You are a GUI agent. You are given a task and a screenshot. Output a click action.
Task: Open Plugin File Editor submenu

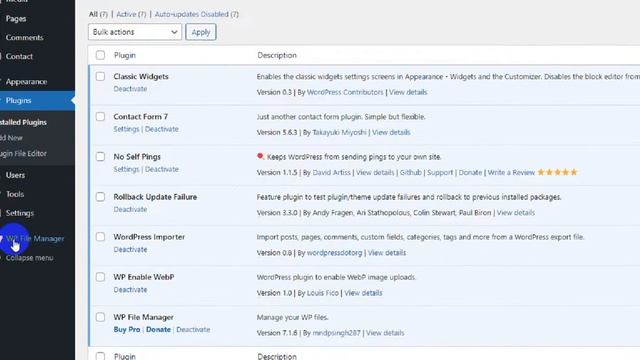click(x=23, y=153)
